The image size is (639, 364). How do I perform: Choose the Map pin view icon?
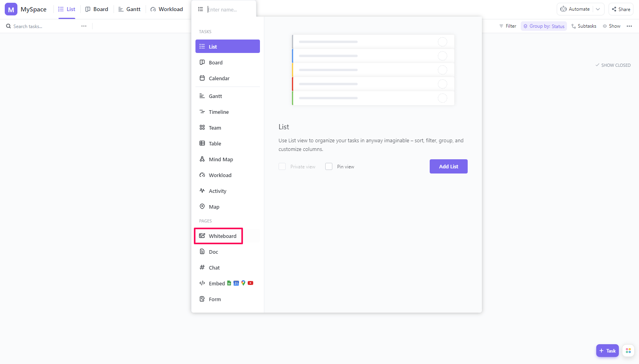(x=202, y=207)
